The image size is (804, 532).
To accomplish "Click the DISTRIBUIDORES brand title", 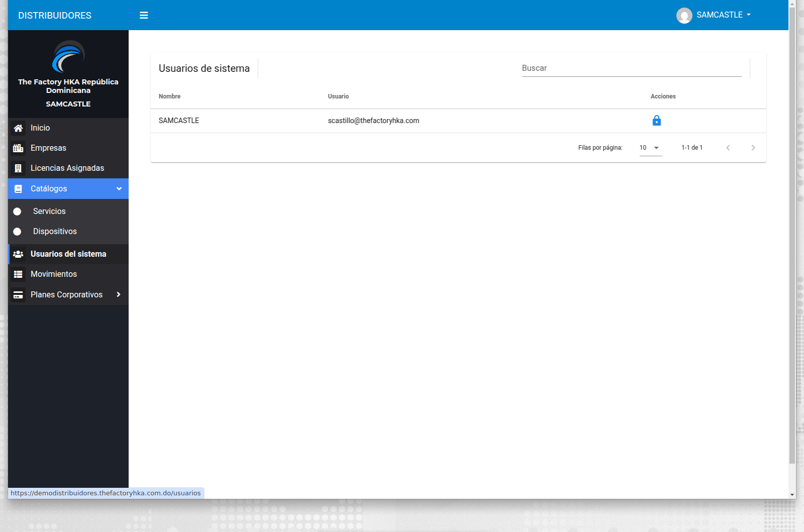I will tap(55, 16).
